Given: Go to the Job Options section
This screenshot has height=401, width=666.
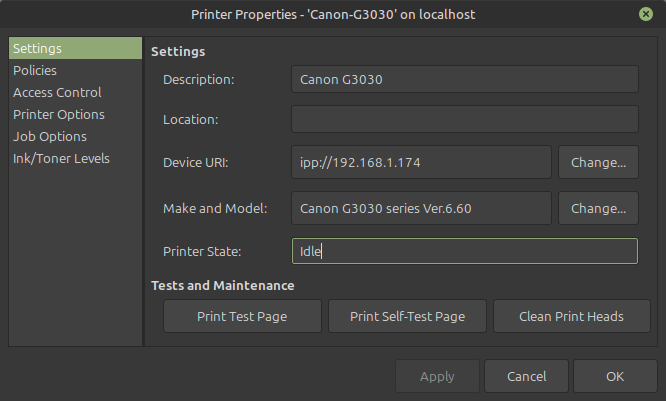Looking at the screenshot, I should pyautogui.click(x=50, y=137).
